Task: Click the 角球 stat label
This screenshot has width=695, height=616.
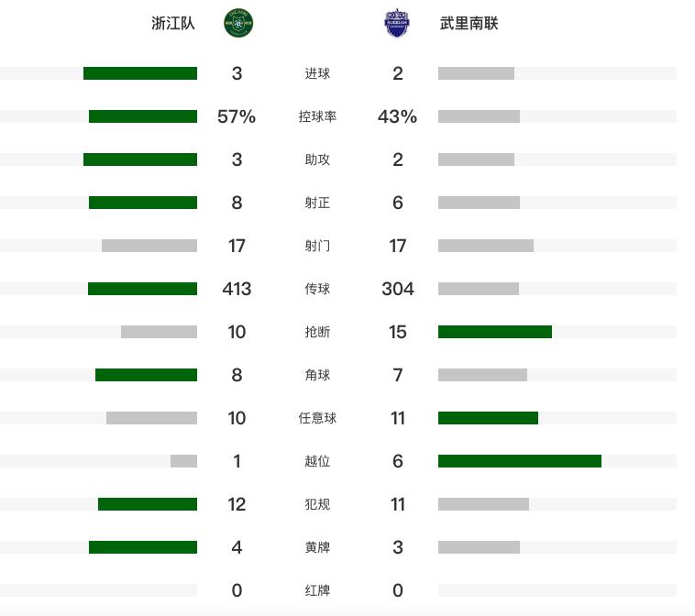Action: click(317, 375)
